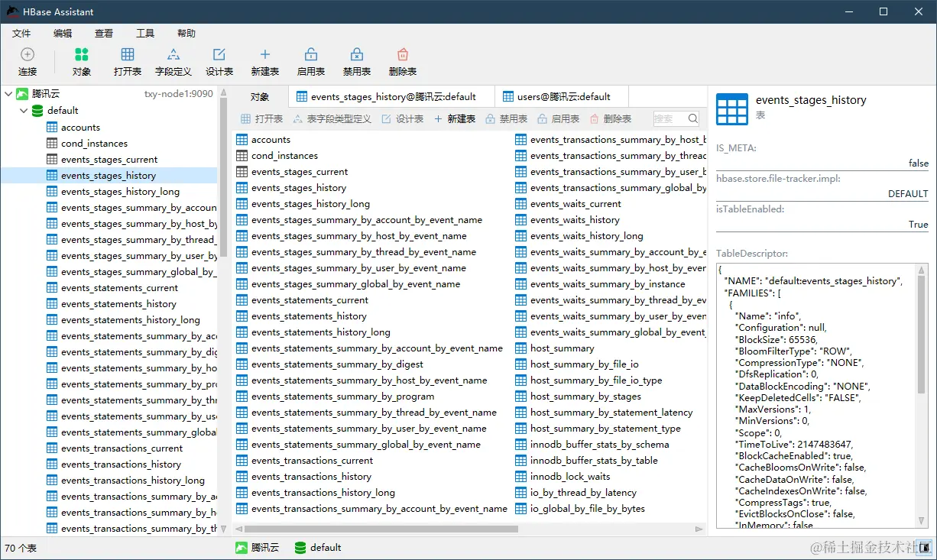Select io_by_thread_by_latency in the object list
This screenshot has height=560, width=937.
[583, 493]
